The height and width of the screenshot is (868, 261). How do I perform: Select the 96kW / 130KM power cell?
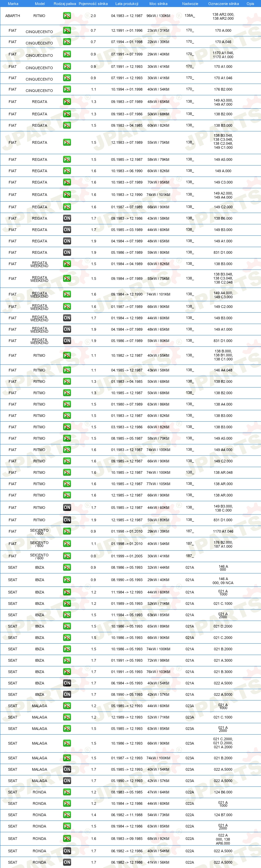pyautogui.click(x=159, y=16)
